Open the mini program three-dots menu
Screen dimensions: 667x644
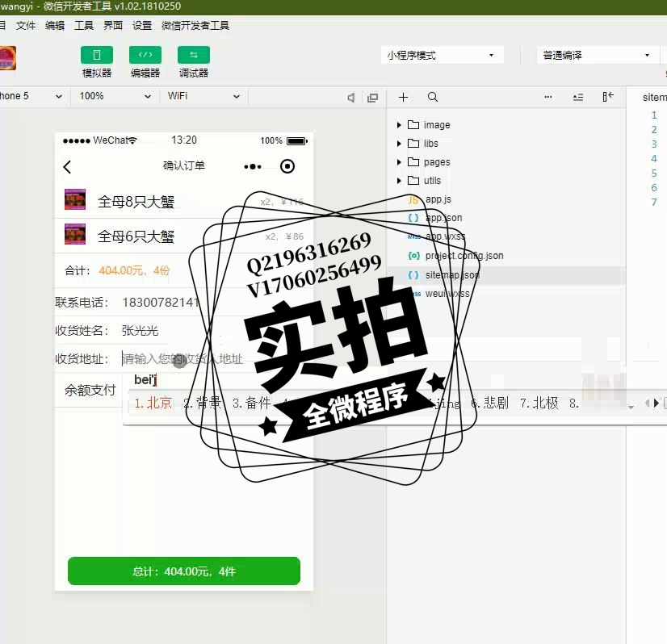point(253,166)
